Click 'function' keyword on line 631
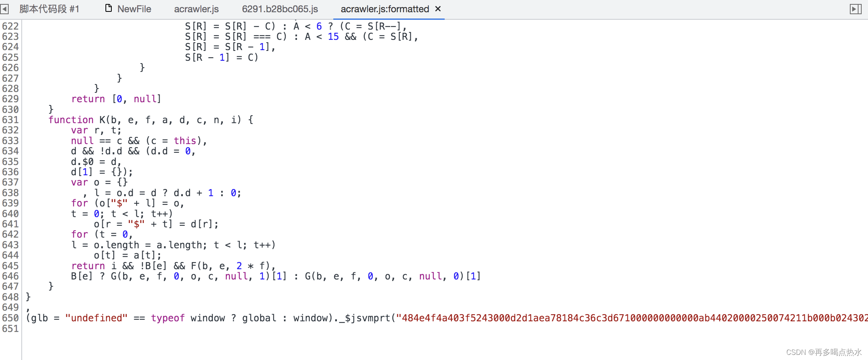This screenshot has height=360, width=868. click(x=71, y=120)
